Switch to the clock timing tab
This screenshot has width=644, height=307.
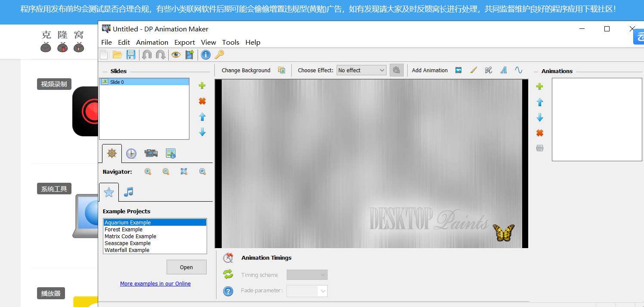131,153
